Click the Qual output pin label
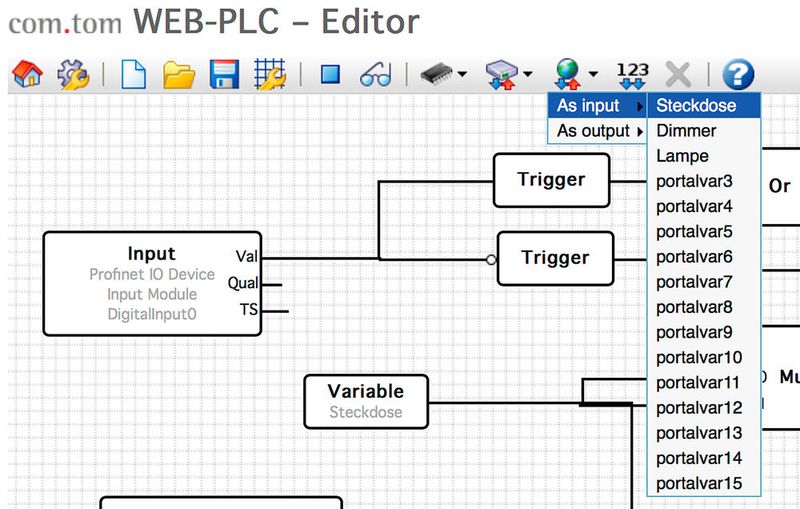 pos(243,283)
